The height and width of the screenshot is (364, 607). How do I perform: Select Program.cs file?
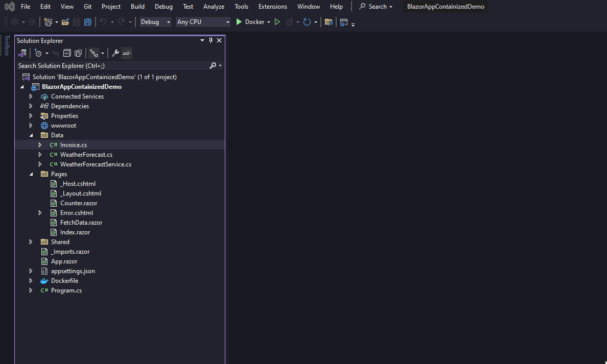(66, 290)
